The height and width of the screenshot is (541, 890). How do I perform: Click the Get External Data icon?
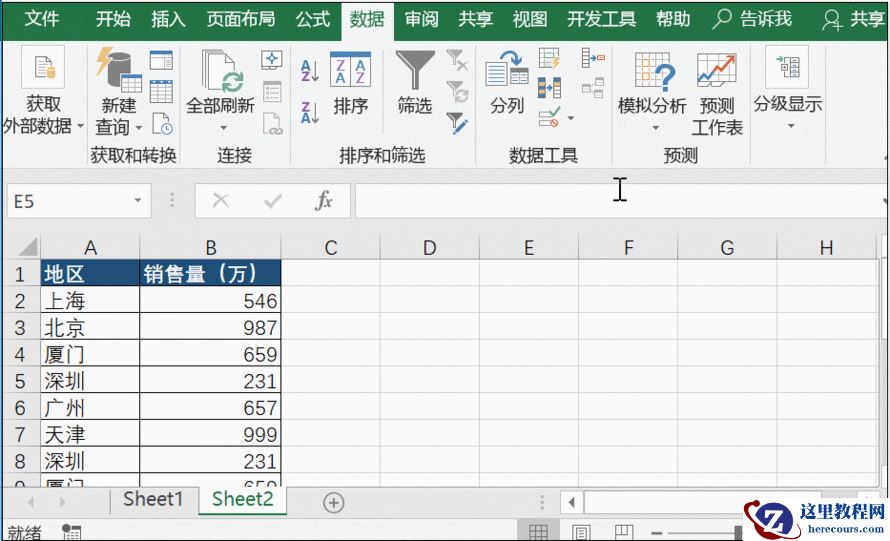43,67
